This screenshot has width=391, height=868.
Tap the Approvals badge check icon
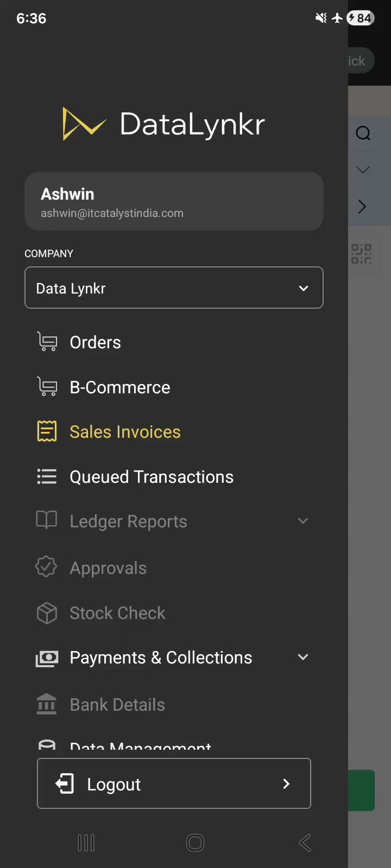tap(46, 566)
